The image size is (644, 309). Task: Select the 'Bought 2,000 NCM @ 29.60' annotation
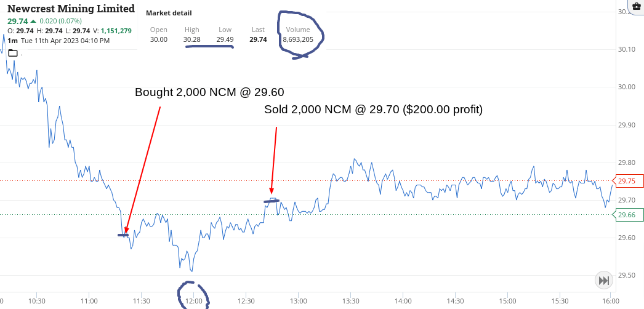(x=209, y=92)
